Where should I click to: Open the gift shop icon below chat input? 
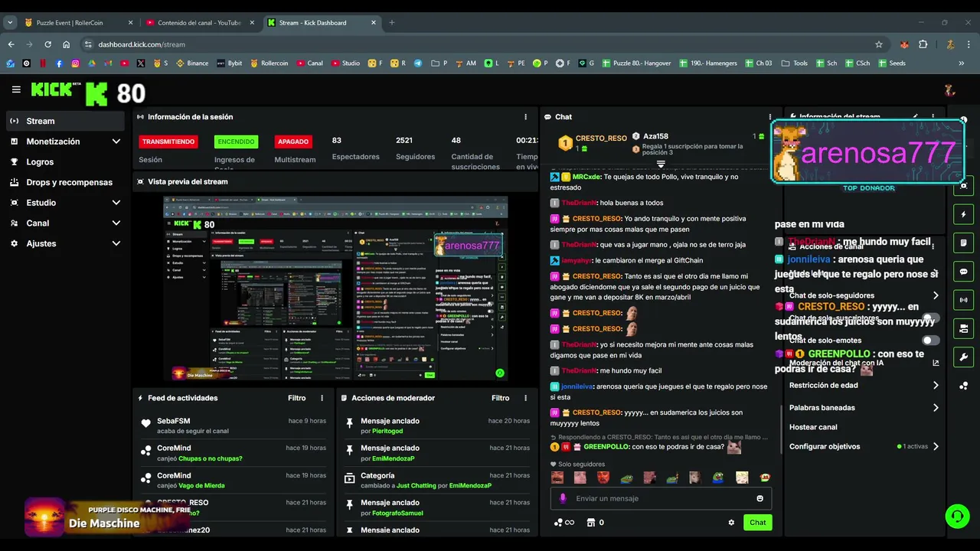click(590, 523)
